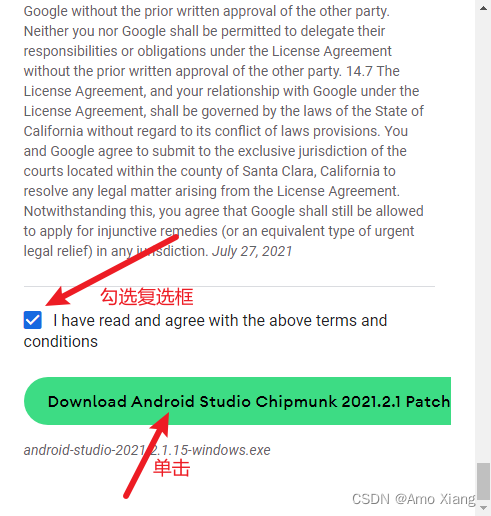Click the red "单击" annotation
This screenshot has width=491, height=516.
[x=171, y=468]
